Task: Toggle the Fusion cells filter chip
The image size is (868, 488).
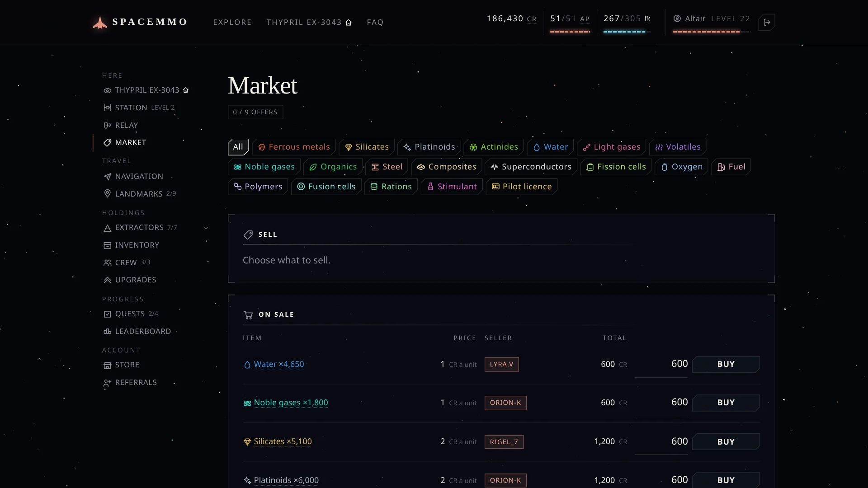Action: pos(326,187)
